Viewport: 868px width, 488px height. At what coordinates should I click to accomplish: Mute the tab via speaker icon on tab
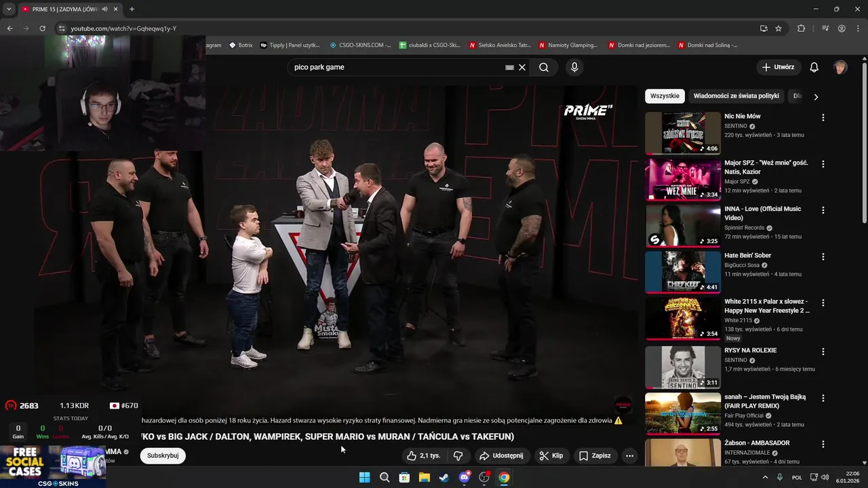pyautogui.click(x=104, y=9)
